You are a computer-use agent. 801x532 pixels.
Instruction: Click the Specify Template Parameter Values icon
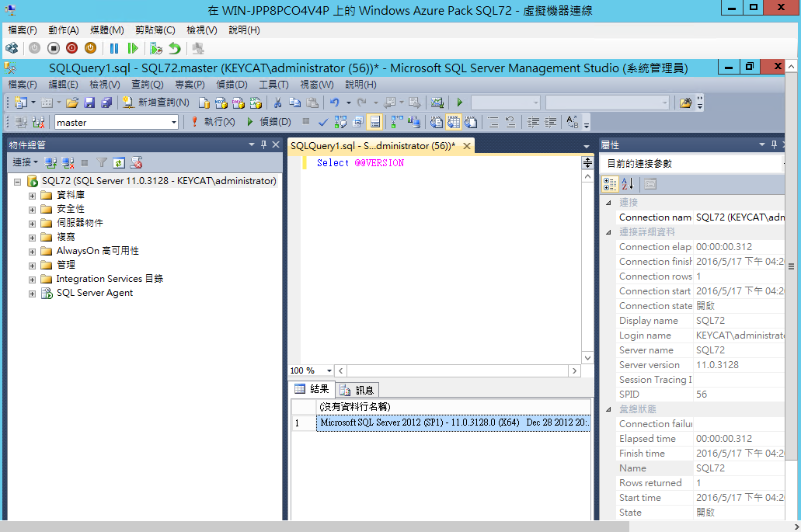pyautogui.click(x=572, y=122)
